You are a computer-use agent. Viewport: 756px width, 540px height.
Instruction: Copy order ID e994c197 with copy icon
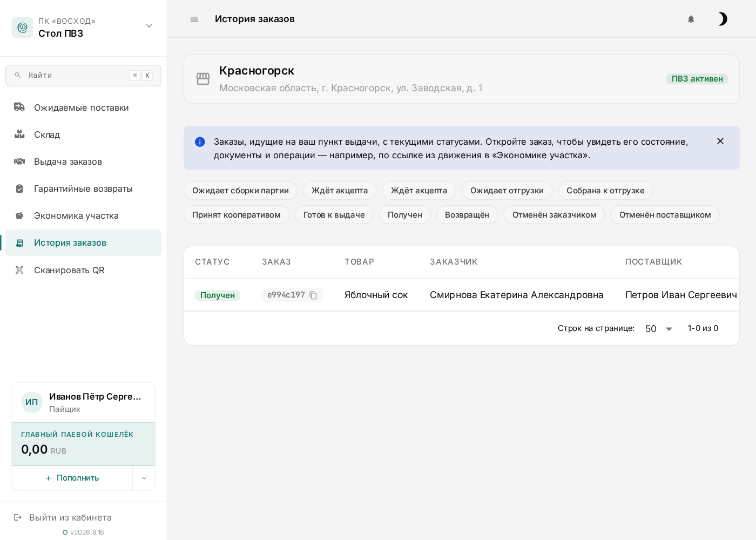click(x=313, y=295)
